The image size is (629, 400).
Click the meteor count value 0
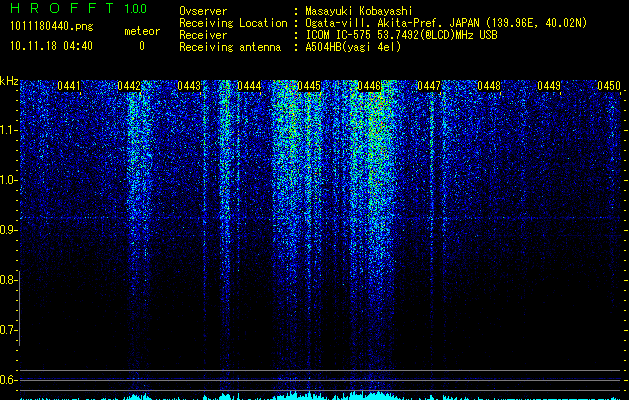click(142, 46)
